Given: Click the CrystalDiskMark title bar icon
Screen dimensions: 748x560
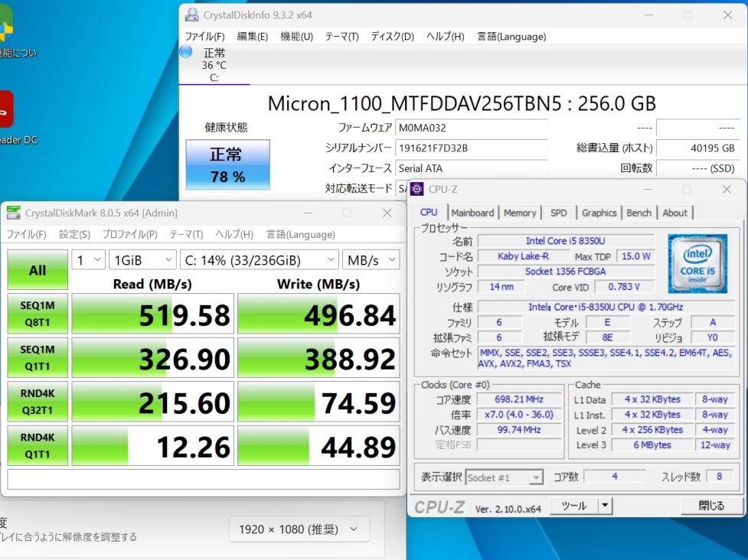Looking at the screenshot, I should pyautogui.click(x=14, y=213).
